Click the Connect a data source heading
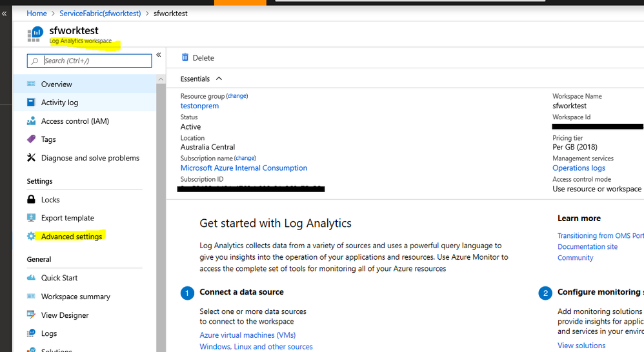Viewport: 644px width, 352px height. point(241,292)
